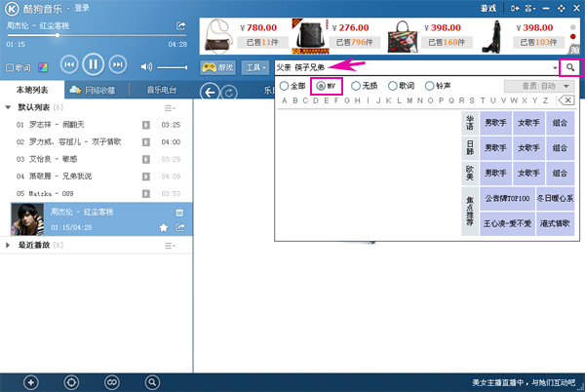
Task: Play MV for Matzka - 089
Action: pos(146,194)
